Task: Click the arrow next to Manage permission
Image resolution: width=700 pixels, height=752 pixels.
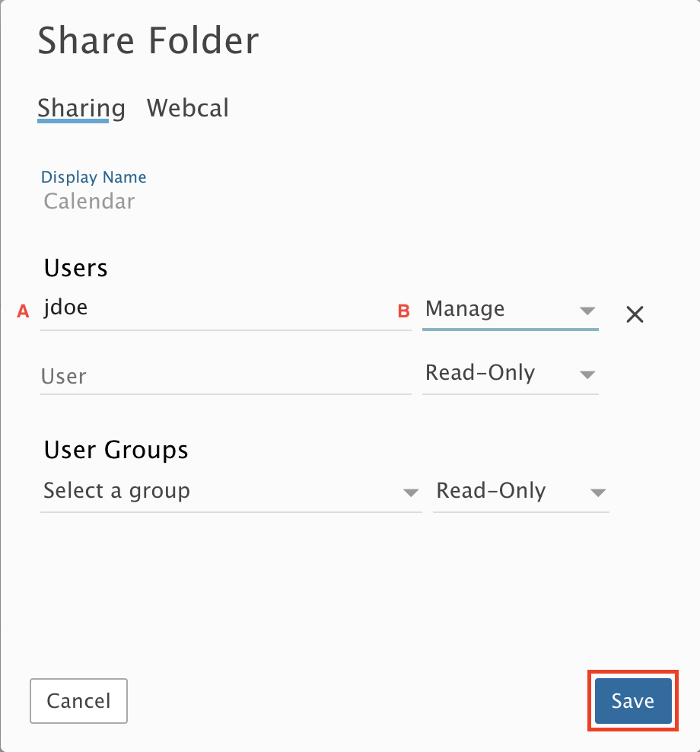Action: (587, 311)
